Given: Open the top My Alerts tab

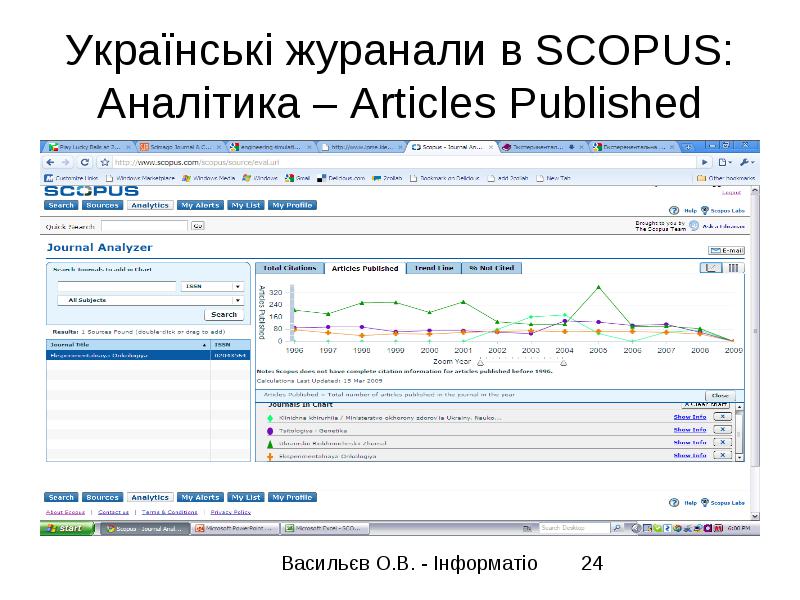Looking at the screenshot, I should point(200,205).
